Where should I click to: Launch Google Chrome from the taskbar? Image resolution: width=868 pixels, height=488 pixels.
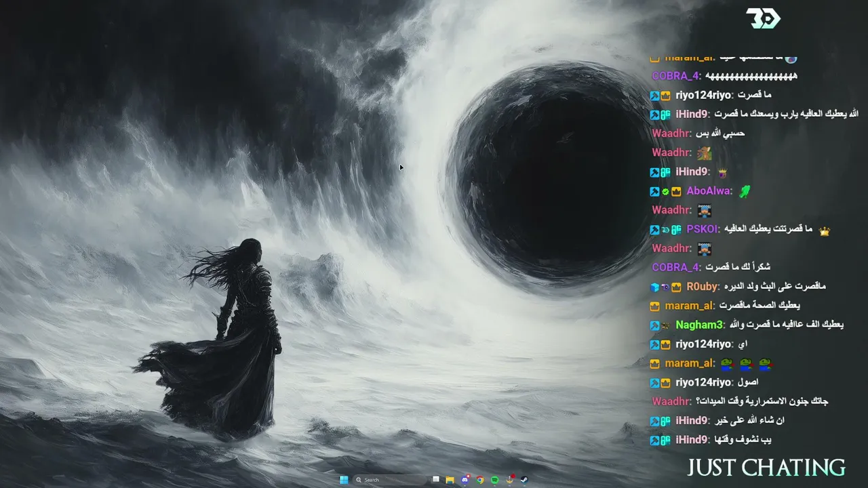pyautogui.click(x=480, y=480)
